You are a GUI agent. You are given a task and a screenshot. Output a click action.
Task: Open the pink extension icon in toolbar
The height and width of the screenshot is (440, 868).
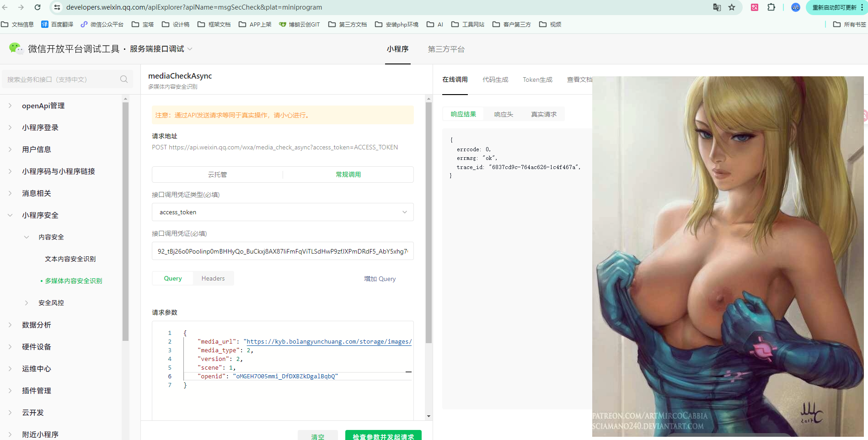pos(755,7)
